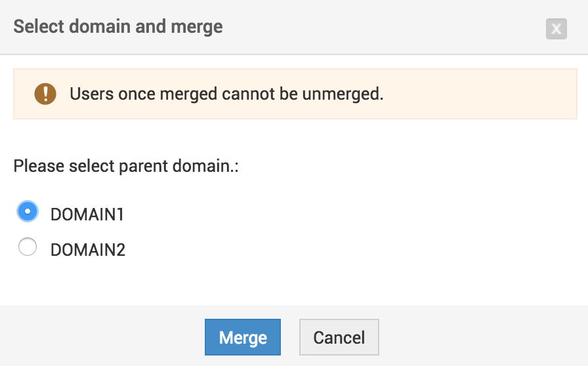Confirm merging users with Merge
The height and width of the screenshot is (366, 588).
pos(243,337)
